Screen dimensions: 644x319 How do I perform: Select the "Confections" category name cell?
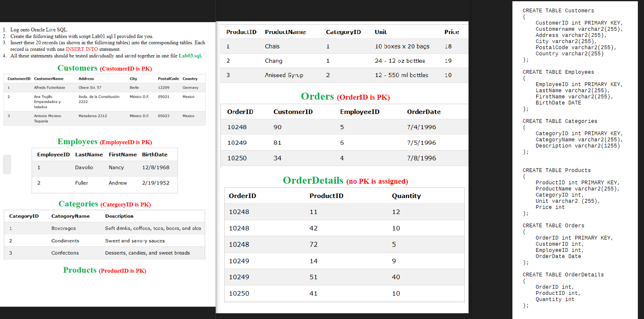point(65,253)
